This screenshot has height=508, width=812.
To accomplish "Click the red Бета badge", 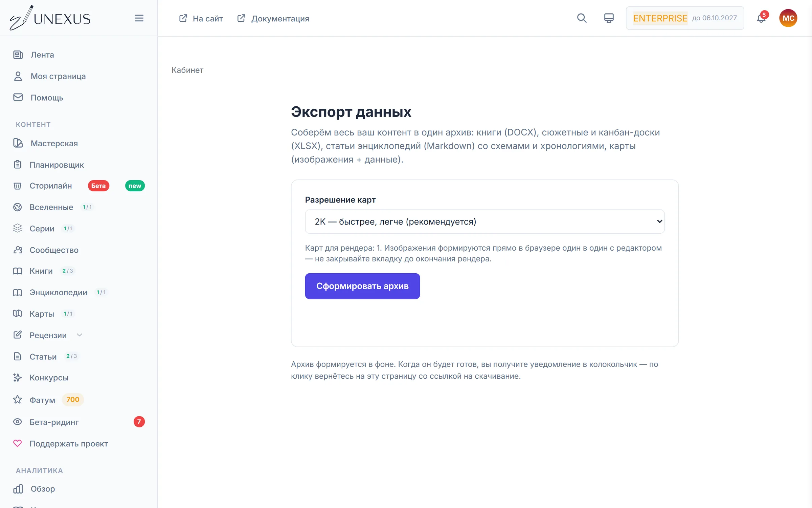I will (x=98, y=186).
